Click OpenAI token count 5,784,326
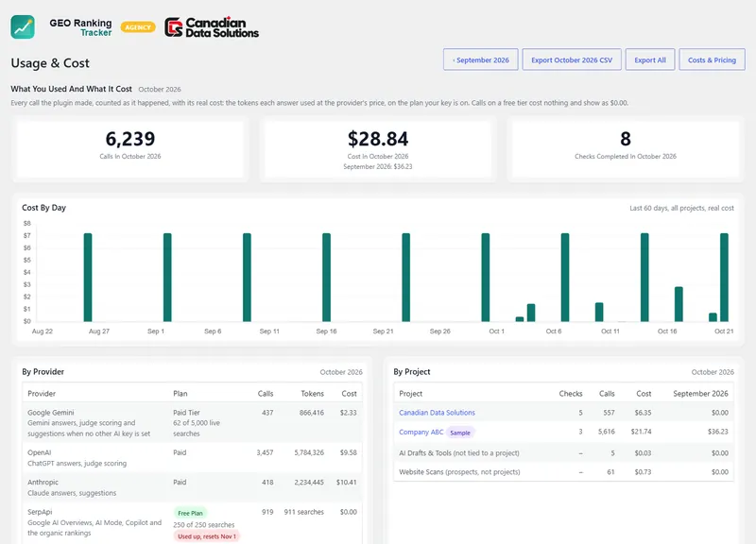The width and height of the screenshot is (756, 544). coord(309,452)
